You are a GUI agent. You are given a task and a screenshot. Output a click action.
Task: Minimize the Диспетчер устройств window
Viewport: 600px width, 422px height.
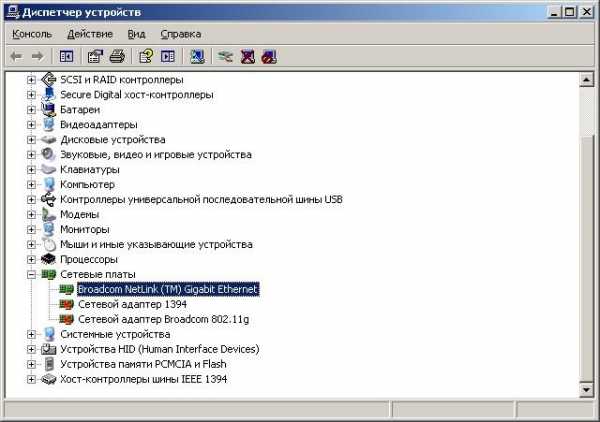click(554, 12)
